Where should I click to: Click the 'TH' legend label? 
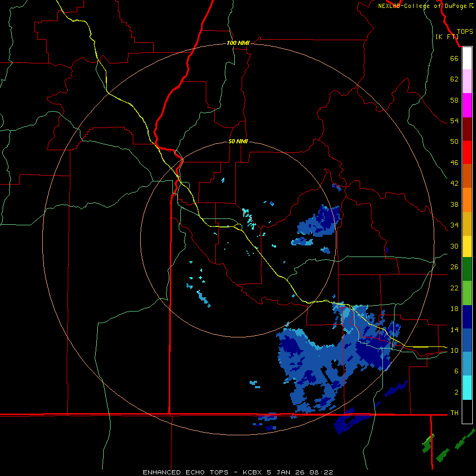(454, 413)
